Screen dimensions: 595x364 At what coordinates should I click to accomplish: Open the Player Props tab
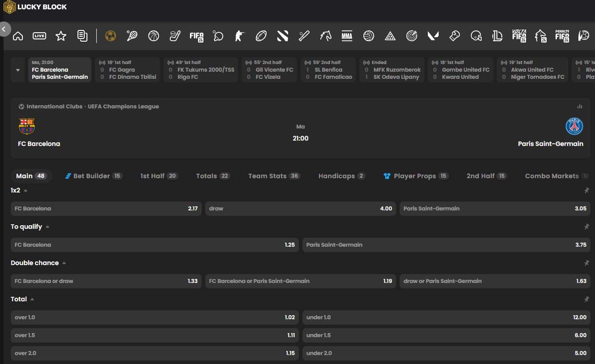pos(416,176)
